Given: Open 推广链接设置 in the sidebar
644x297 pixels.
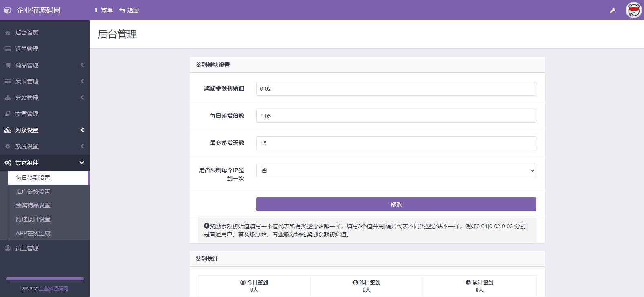Looking at the screenshot, I should (33, 192).
